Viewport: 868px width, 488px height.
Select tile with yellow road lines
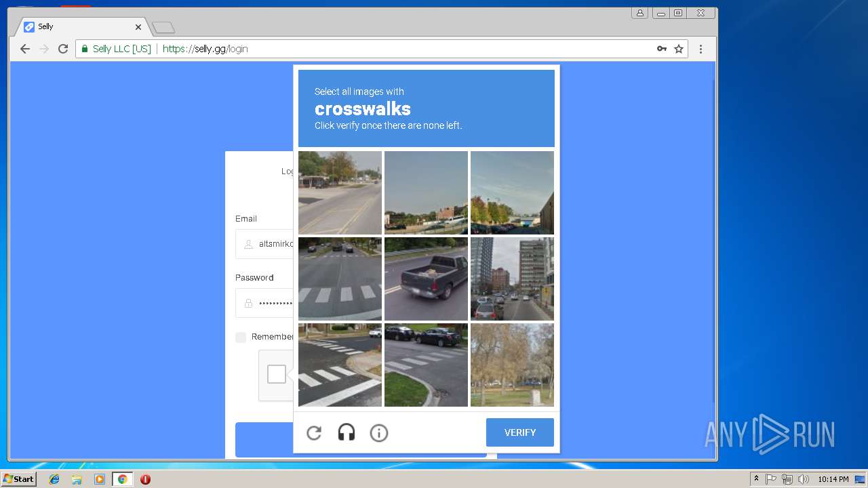tap(340, 192)
